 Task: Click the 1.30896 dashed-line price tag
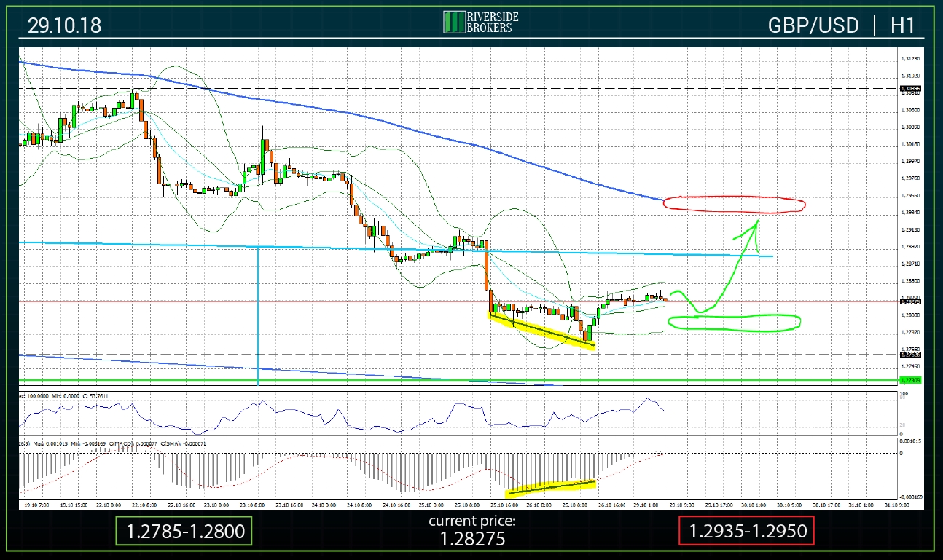(911, 89)
